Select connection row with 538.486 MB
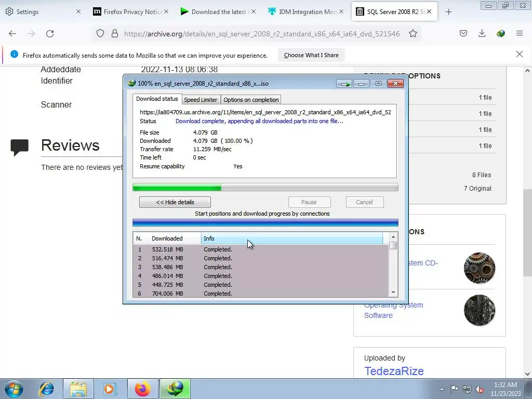This screenshot has width=532, height=399. [x=261, y=267]
